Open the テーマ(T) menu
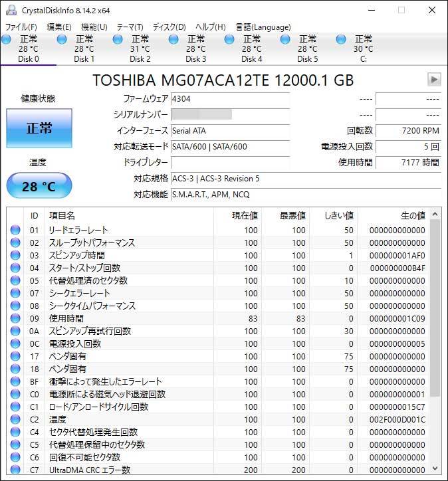 tap(130, 27)
